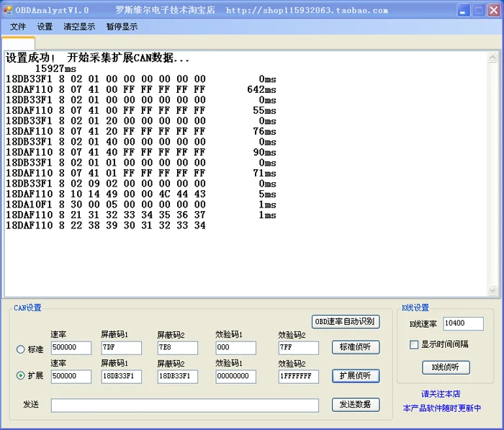The image size is (504, 430).
Task: Click the 发送数据 button
Action: coord(356,405)
